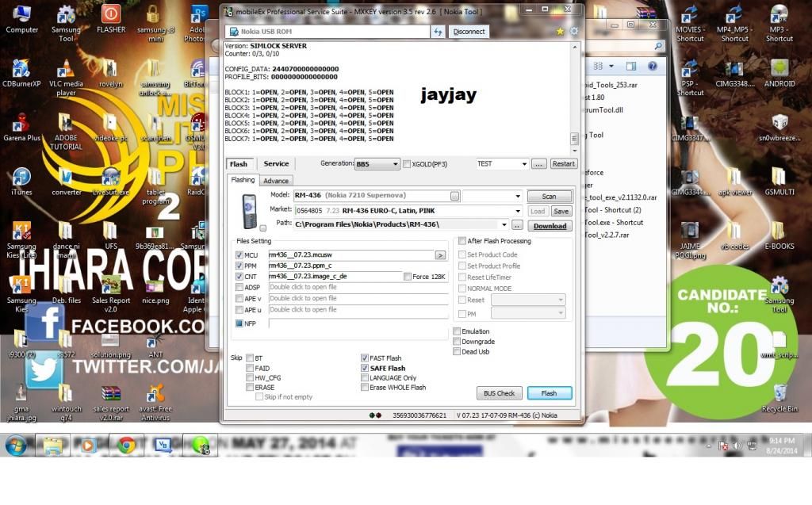Tick the ADSP file checkbox

239,288
